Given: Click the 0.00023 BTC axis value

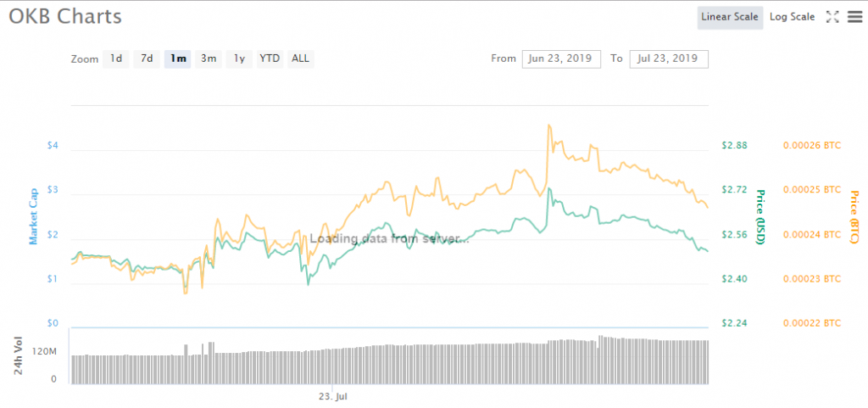Looking at the screenshot, I should (811, 279).
